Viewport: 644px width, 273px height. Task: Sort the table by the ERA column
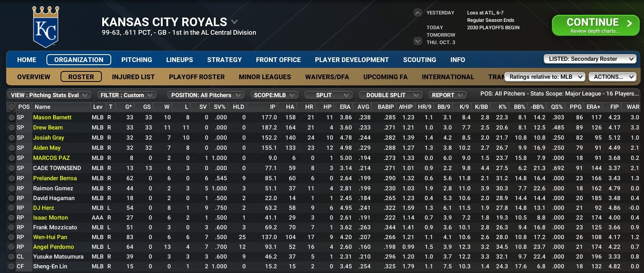[x=345, y=107]
